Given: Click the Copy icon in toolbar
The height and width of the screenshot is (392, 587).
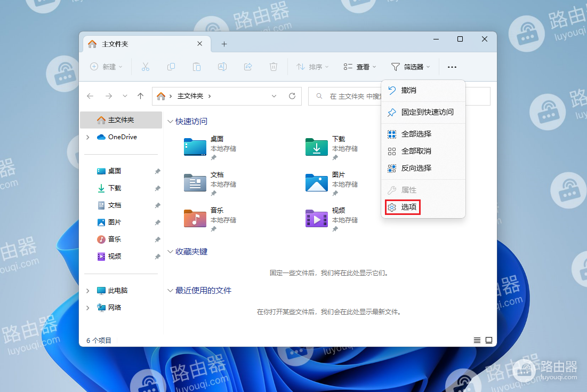Looking at the screenshot, I should pos(171,67).
